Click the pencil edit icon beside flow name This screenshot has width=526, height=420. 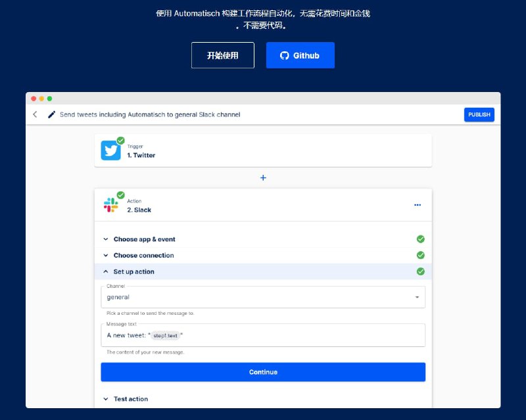52,114
